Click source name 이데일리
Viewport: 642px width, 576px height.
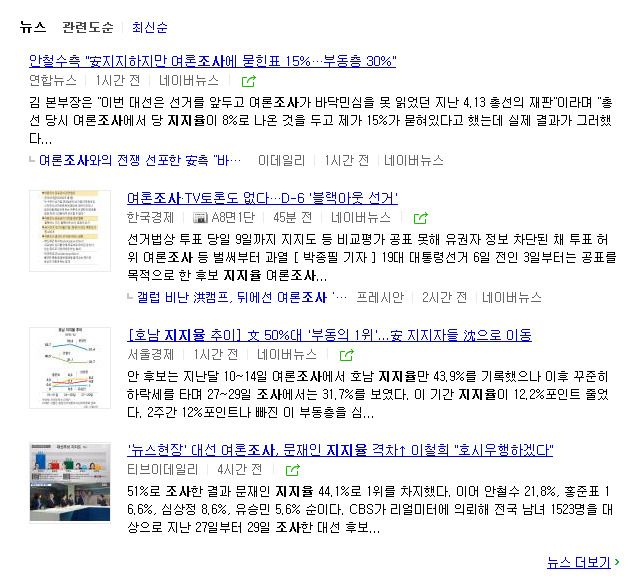click(282, 160)
